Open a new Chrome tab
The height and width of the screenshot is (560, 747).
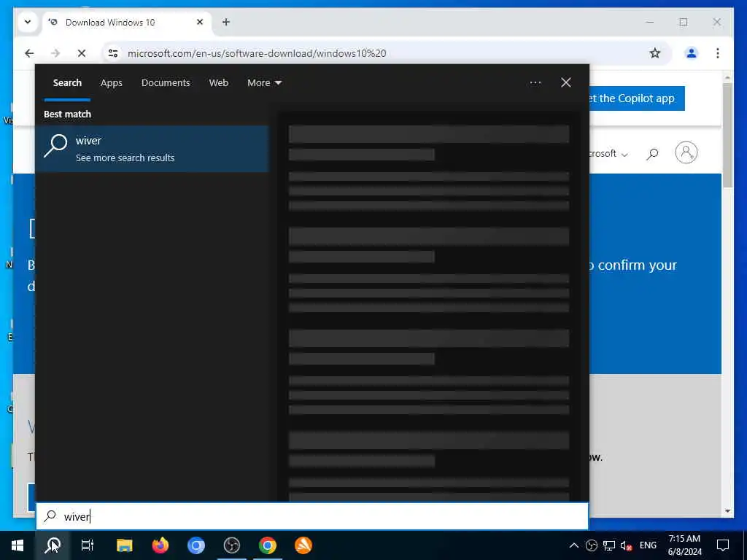point(226,22)
